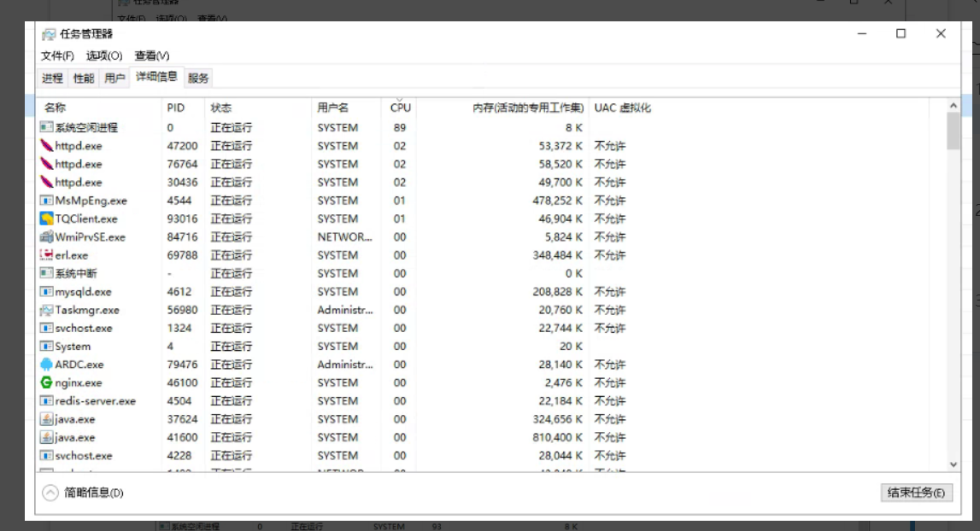Click 不允许 in the erl.exe row

coord(609,255)
